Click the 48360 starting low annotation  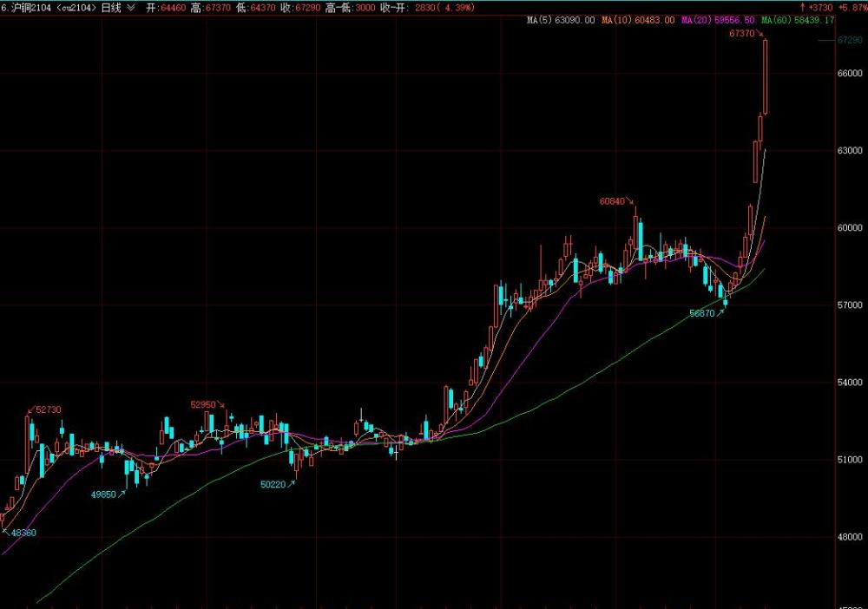coord(23,532)
